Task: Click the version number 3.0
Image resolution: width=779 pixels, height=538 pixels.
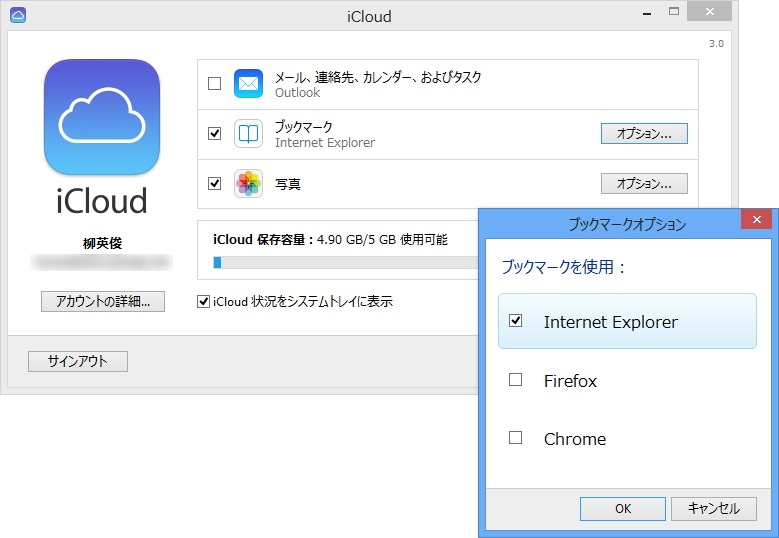Action: [x=716, y=44]
